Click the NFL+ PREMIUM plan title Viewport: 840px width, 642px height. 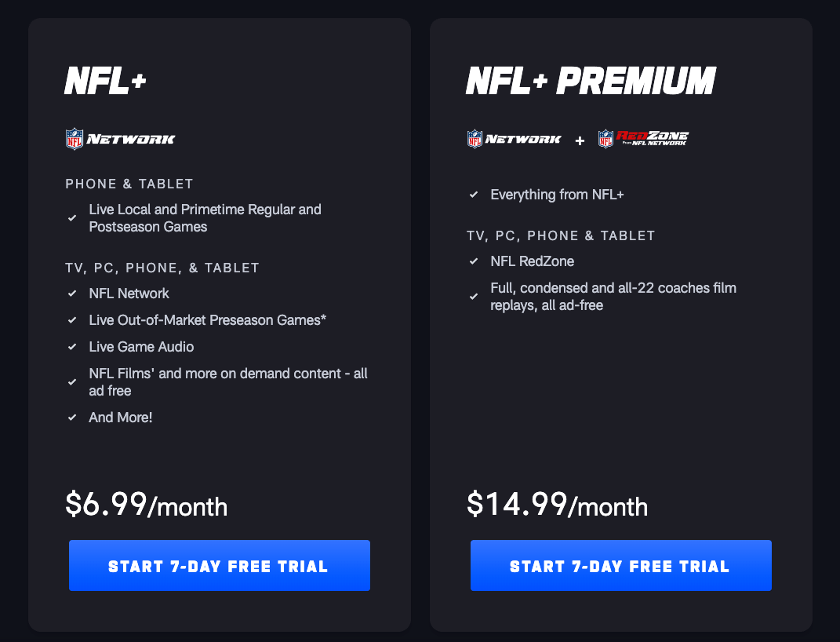(x=591, y=81)
